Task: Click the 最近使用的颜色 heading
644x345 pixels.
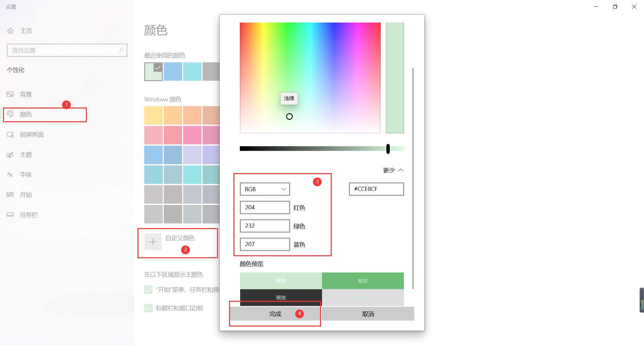Action: pyautogui.click(x=165, y=56)
